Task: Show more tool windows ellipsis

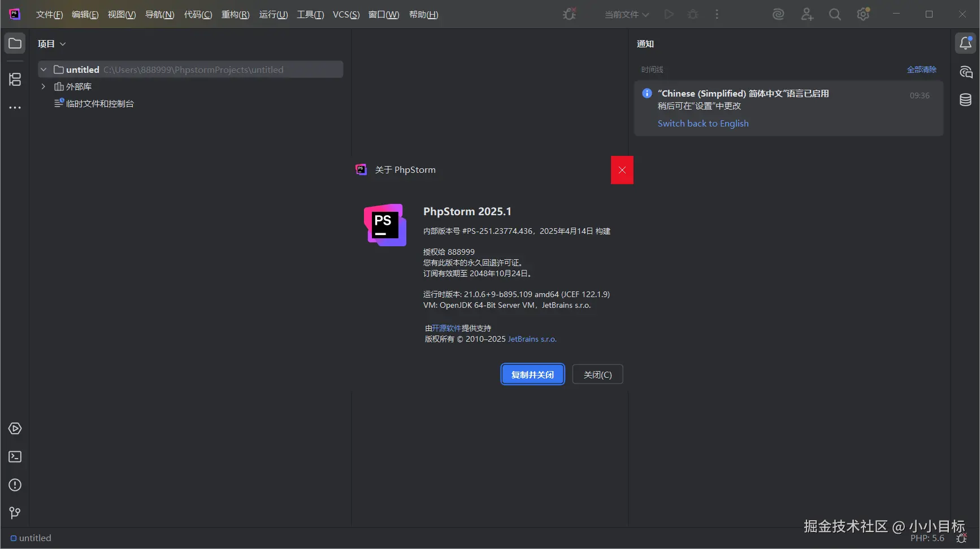Action: pyautogui.click(x=15, y=107)
